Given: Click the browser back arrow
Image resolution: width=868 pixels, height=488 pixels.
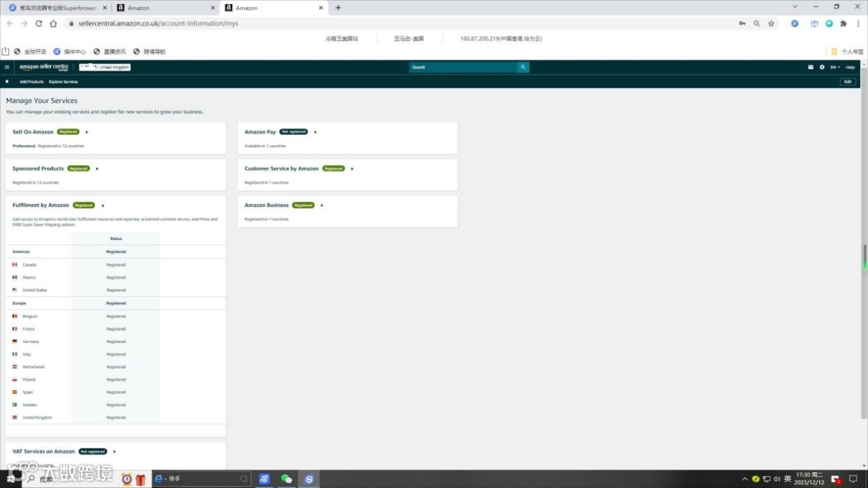Looking at the screenshot, I should point(10,23).
